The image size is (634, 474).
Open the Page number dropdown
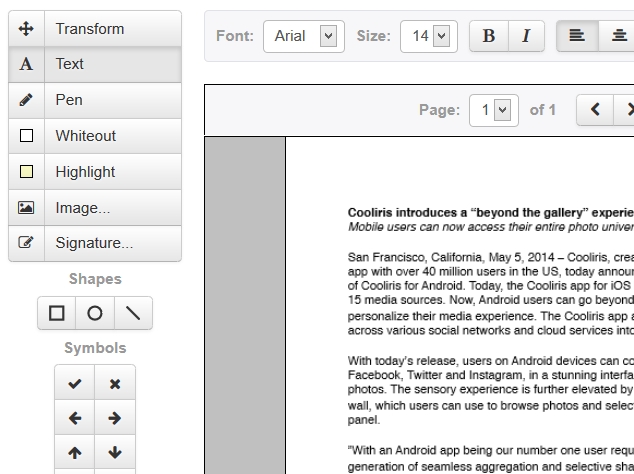[x=494, y=110]
